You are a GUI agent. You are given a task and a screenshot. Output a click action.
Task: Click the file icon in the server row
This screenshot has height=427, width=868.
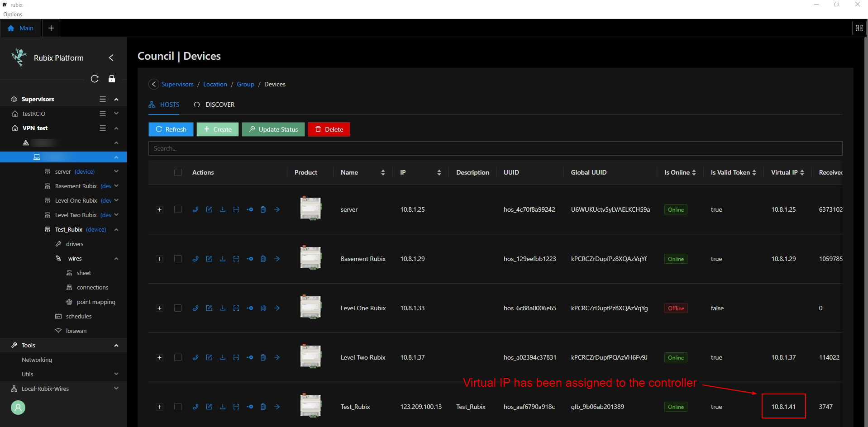(263, 209)
